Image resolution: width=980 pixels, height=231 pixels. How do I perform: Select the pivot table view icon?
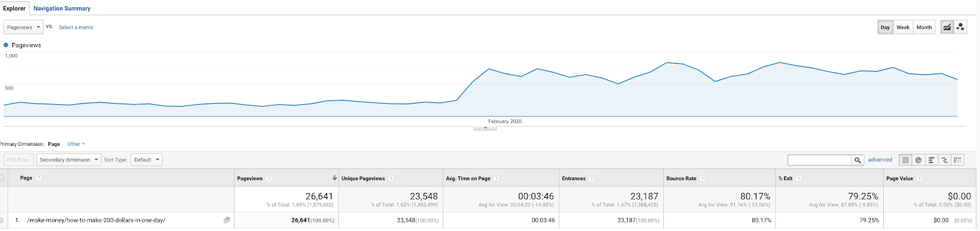coord(957,160)
